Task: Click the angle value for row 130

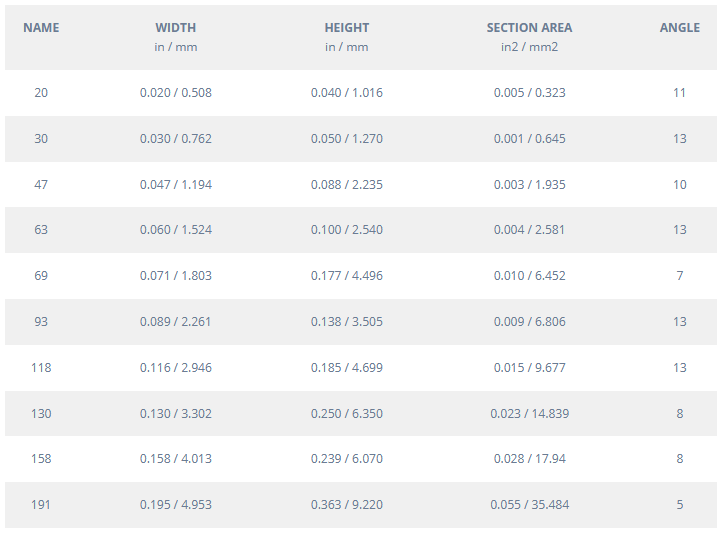Action: click(x=679, y=414)
